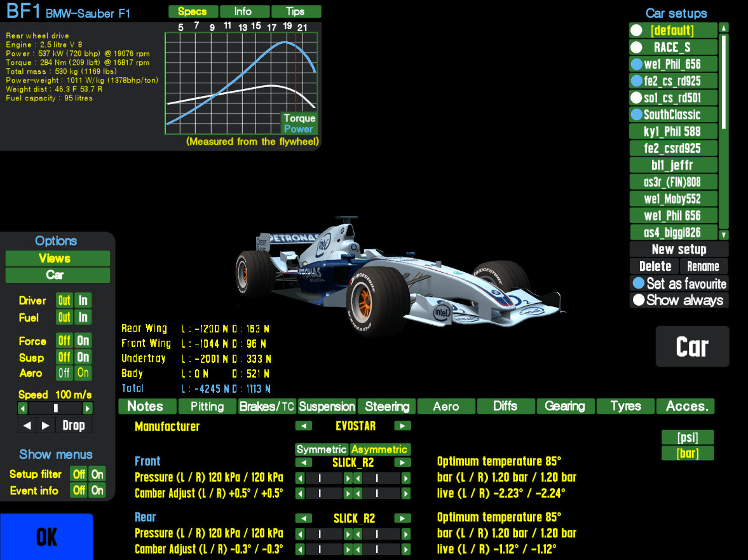The image size is (748, 560).
Task: Click the blue OK button
Action: click(47, 536)
